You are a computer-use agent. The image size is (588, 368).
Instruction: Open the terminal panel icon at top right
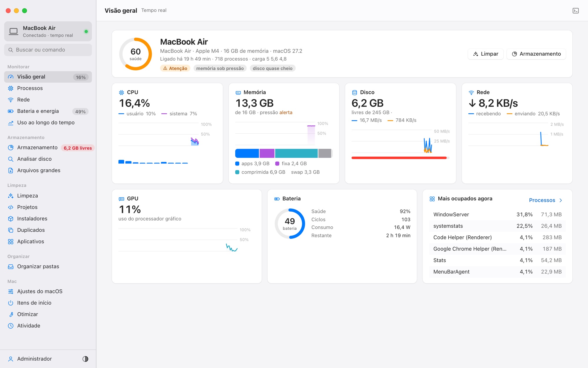tap(575, 11)
